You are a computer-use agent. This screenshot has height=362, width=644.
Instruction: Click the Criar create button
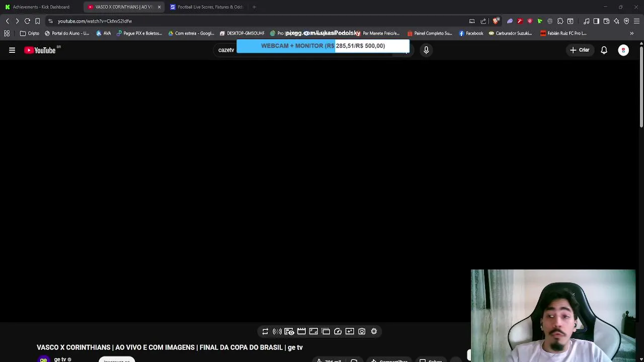579,50
